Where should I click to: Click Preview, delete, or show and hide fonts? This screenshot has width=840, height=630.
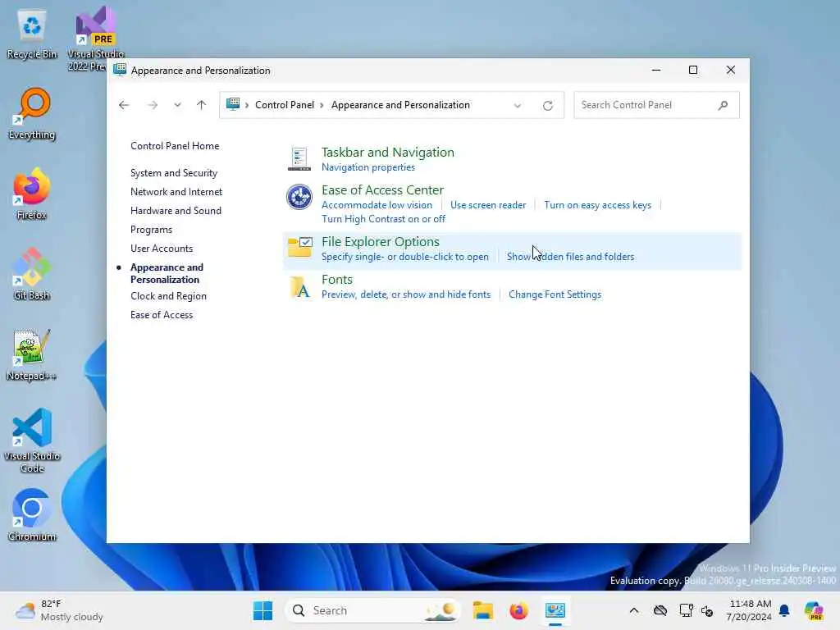(x=406, y=294)
